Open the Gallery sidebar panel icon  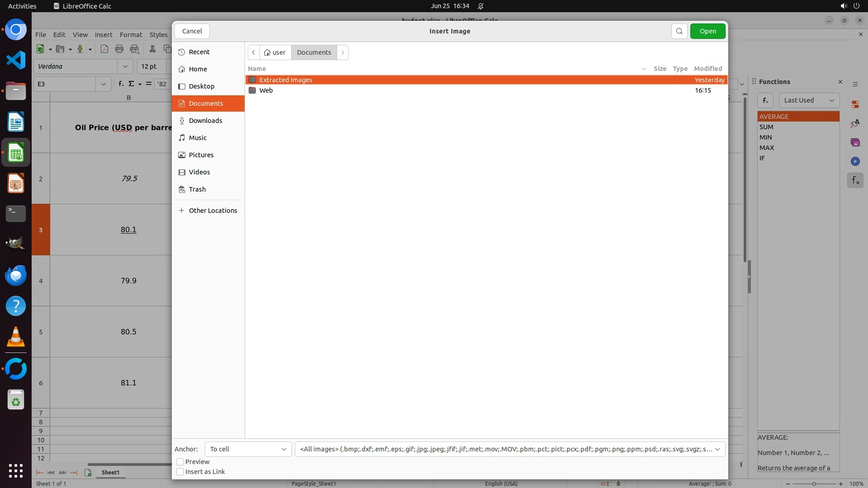coord(855,143)
